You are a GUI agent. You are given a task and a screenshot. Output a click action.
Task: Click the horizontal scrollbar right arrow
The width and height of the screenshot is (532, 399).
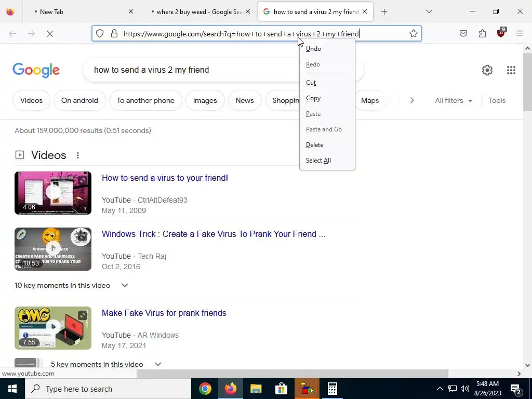coord(519,374)
